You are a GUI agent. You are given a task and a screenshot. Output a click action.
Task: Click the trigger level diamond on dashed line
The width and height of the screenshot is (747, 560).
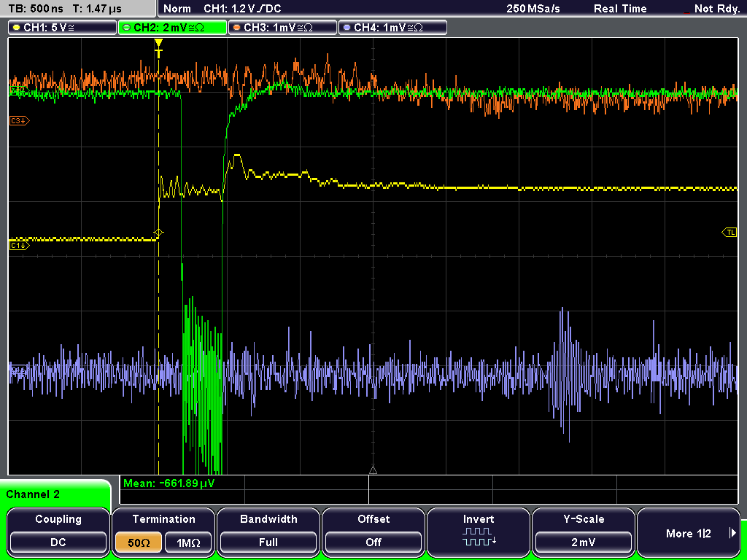(x=158, y=233)
